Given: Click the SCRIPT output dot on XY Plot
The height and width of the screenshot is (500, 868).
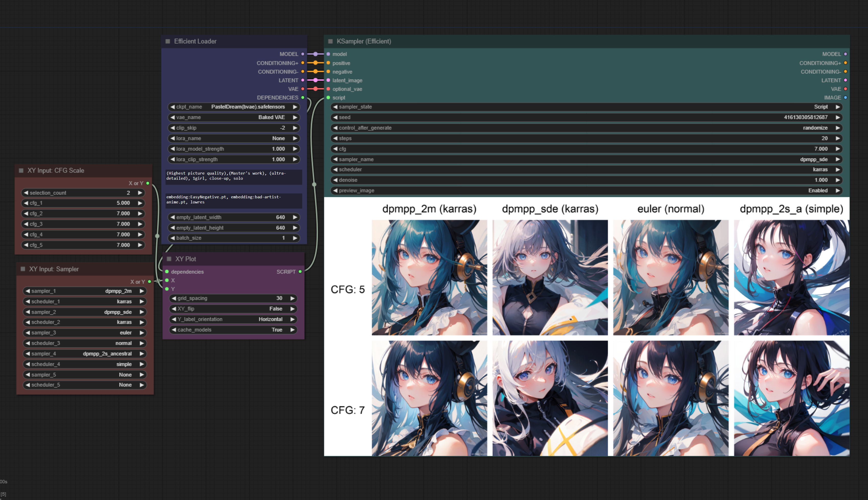Looking at the screenshot, I should pos(300,272).
